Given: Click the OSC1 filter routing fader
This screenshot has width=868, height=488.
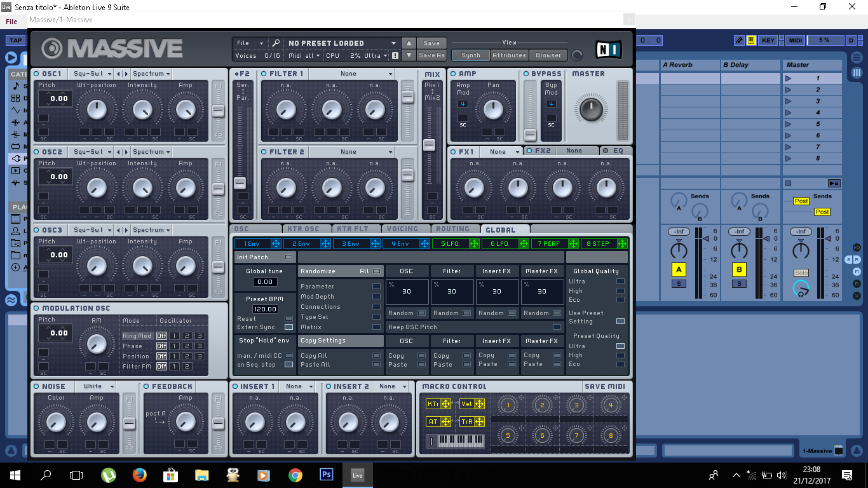Looking at the screenshot, I should point(218,111).
